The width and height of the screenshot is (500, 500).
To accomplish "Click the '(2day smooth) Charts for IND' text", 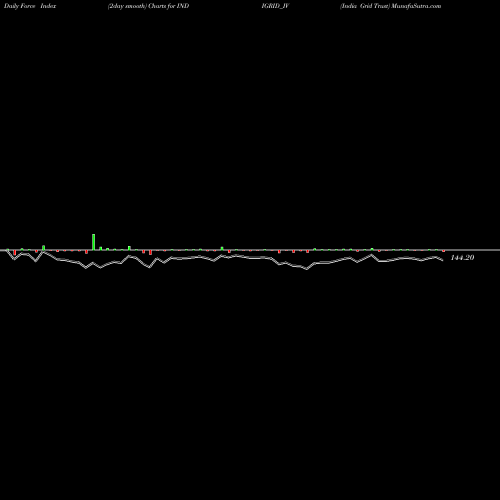I will [148, 6].
